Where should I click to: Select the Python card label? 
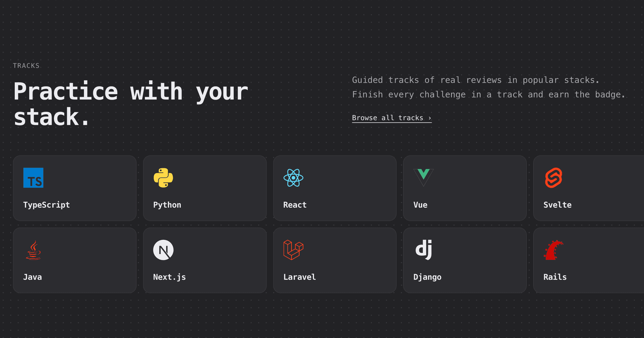(167, 205)
